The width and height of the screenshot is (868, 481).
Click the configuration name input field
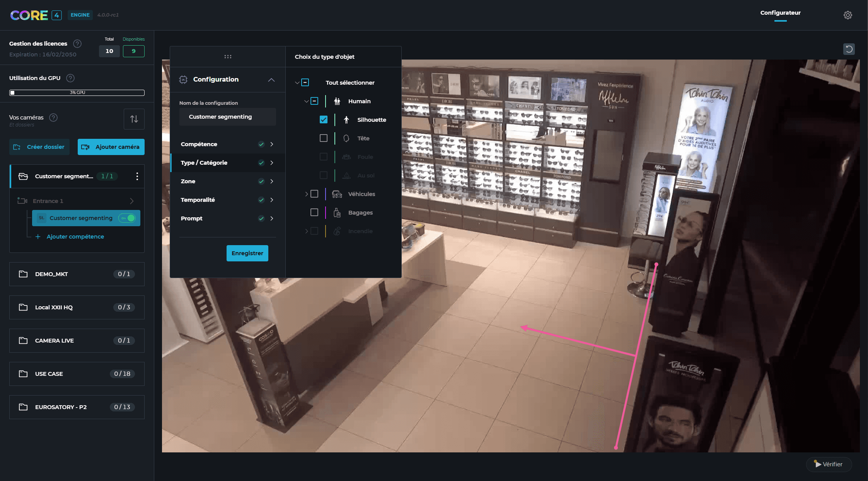[227, 117]
